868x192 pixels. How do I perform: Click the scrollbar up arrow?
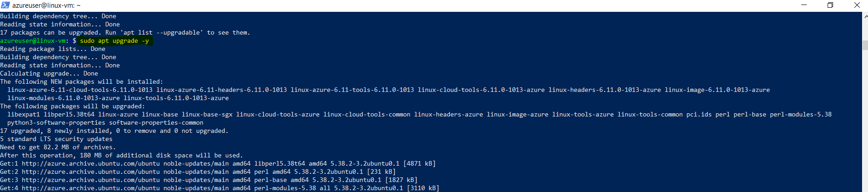(865, 16)
